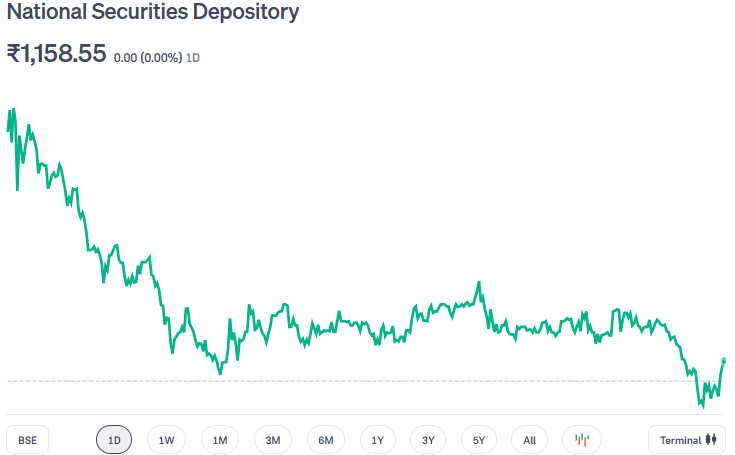Click the Terminal button with candle icon
This screenshot has height=455, width=735.
point(689,440)
